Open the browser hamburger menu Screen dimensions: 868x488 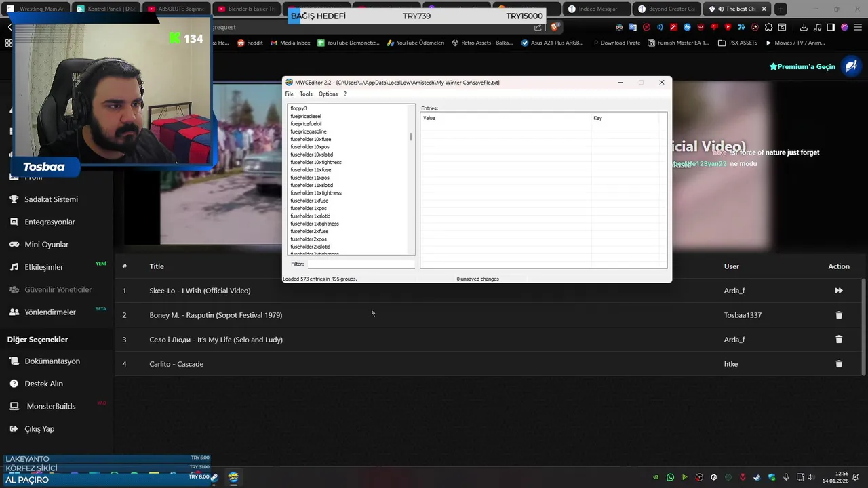(858, 27)
